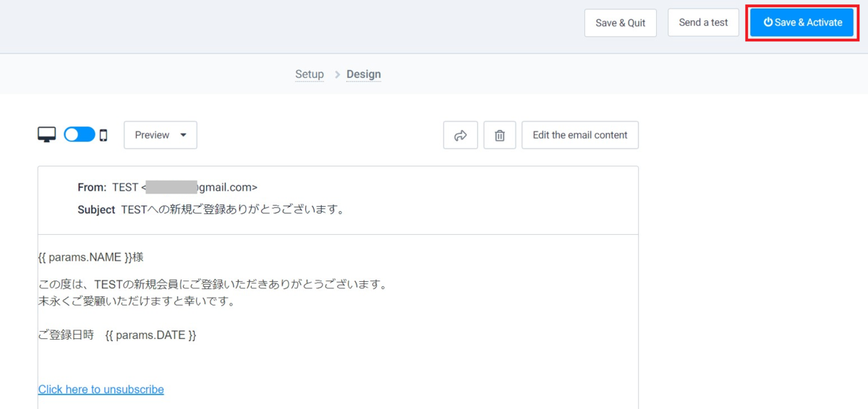Click the share arrow icon button
Image resolution: width=868 pixels, height=409 pixels.
[461, 135]
